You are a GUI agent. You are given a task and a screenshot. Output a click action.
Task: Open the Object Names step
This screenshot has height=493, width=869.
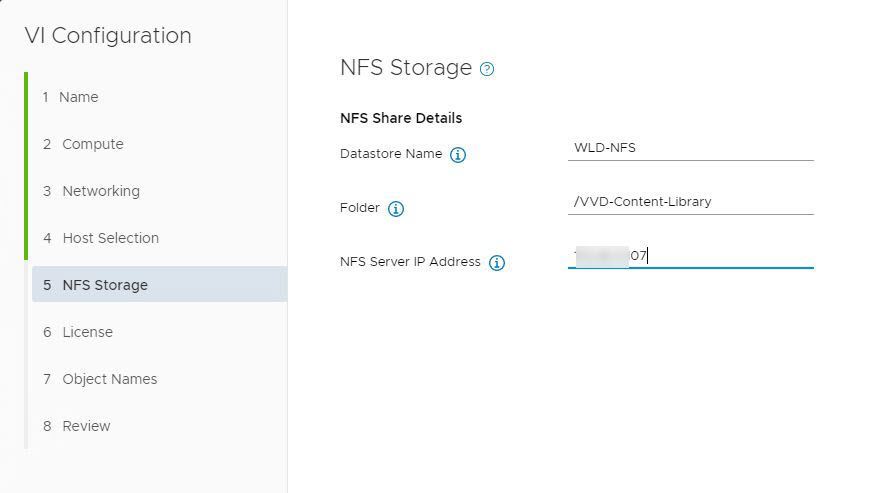(109, 379)
